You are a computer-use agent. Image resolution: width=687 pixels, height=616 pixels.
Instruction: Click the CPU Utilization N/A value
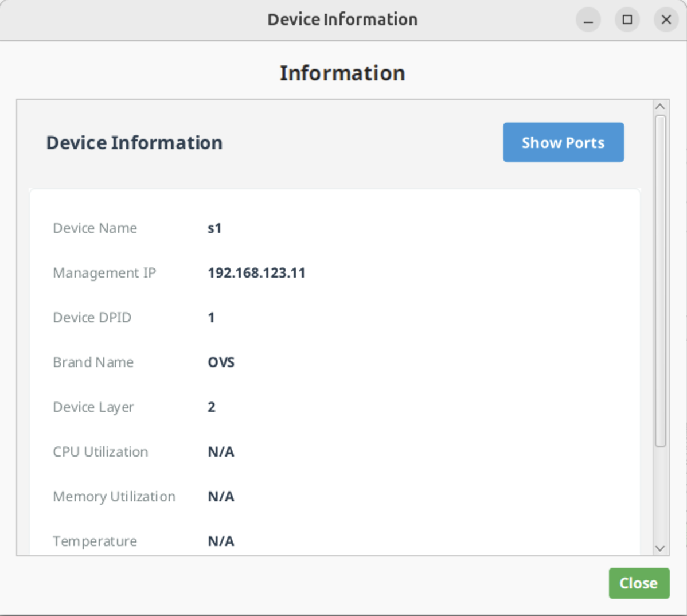point(221,452)
